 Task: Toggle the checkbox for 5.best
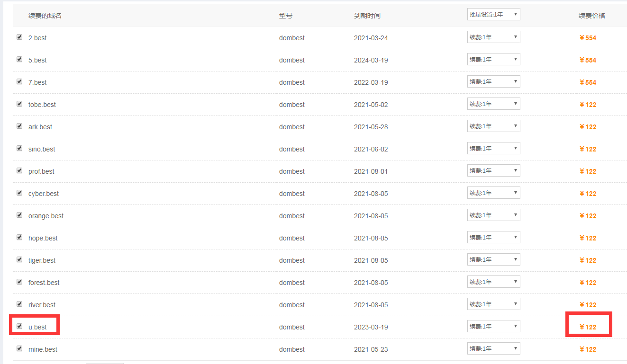(x=19, y=59)
